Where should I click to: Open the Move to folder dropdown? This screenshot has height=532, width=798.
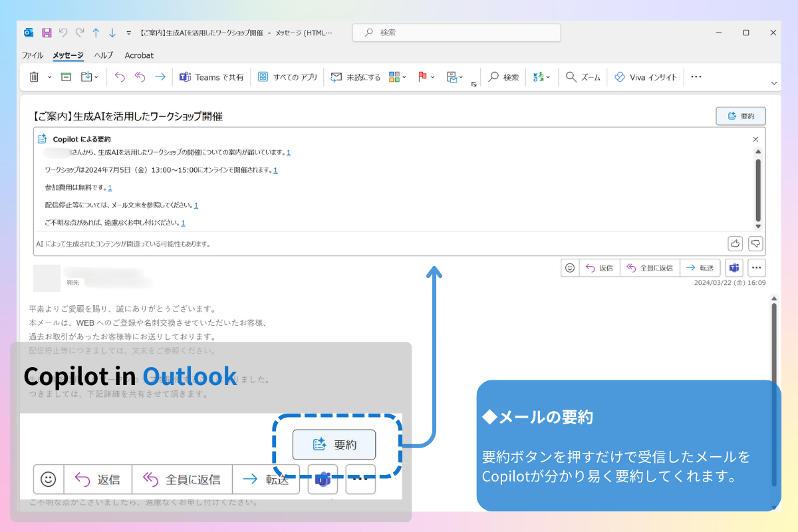(90, 77)
